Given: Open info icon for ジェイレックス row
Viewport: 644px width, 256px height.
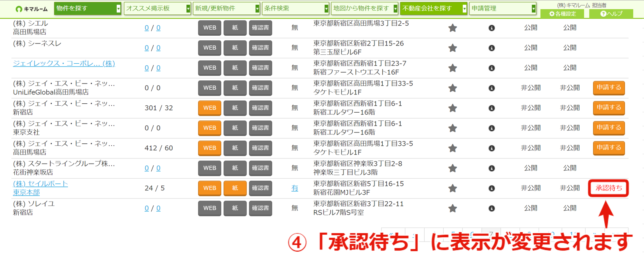Looking at the screenshot, I should (492, 68).
